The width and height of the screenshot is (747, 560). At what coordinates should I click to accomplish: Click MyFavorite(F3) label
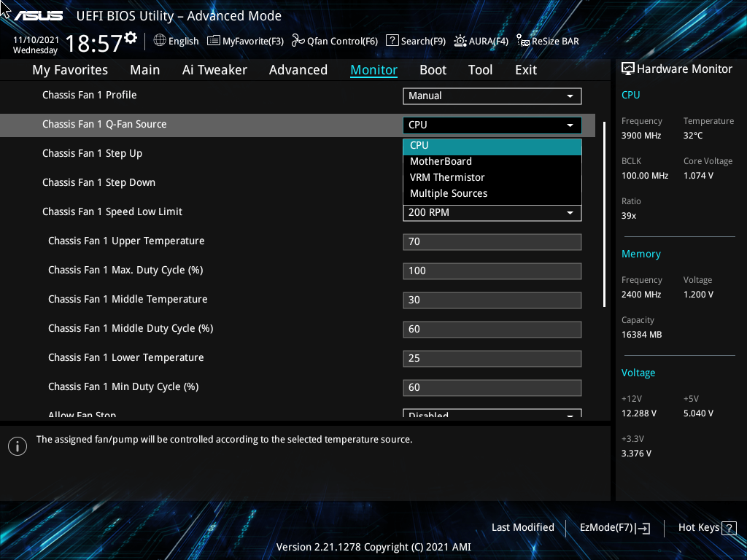click(253, 42)
